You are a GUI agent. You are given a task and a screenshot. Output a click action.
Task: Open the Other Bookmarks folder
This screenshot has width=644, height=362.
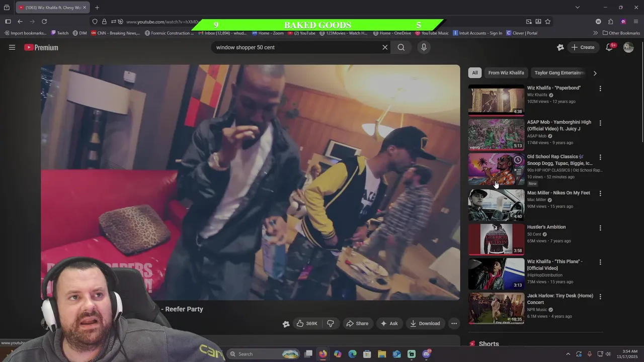click(x=621, y=33)
